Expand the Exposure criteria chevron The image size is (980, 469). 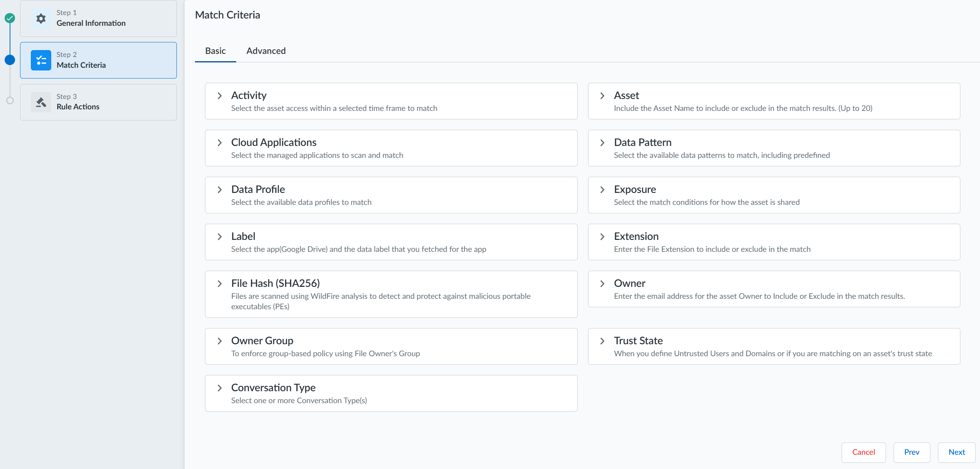[602, 189]
